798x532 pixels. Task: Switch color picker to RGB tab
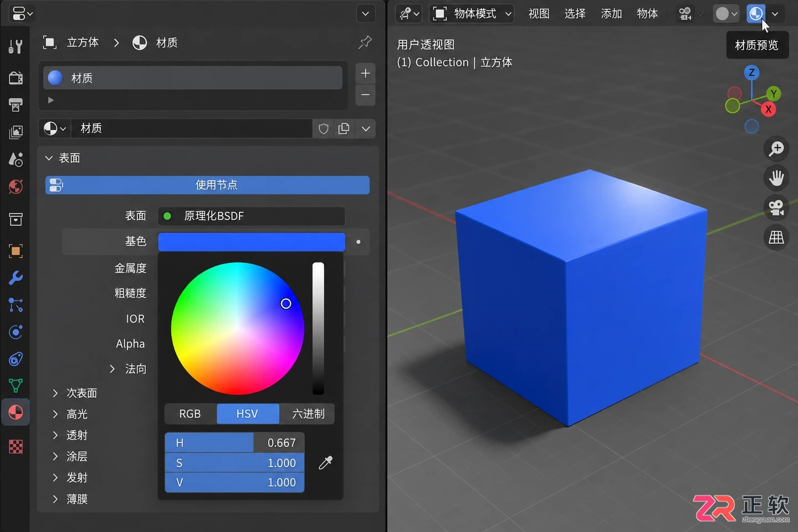pyautogui.click(x=190, y=414)
